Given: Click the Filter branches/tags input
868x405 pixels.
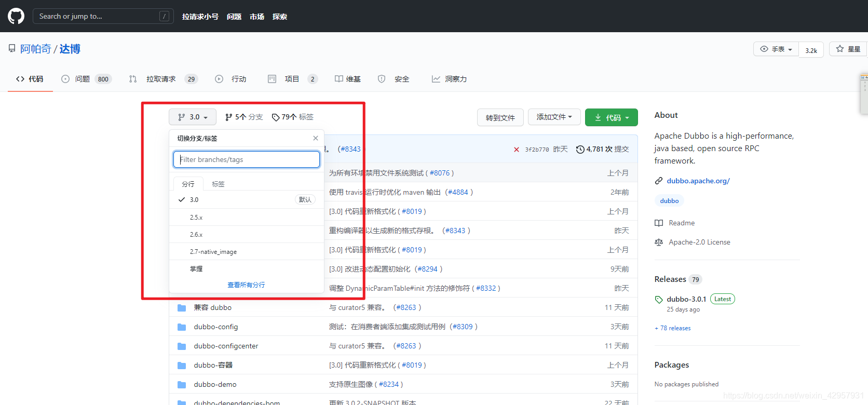Looking at the screenshot, I should [247, 159].
